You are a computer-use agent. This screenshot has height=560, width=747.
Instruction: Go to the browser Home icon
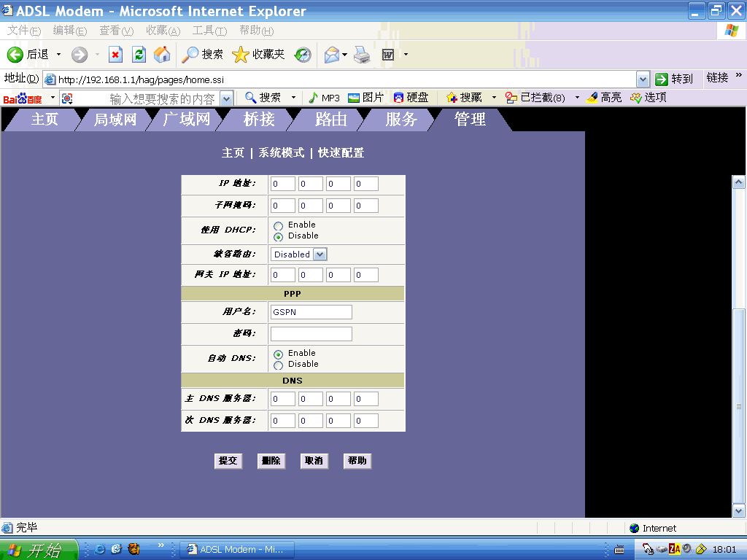[x=162, y=55]
